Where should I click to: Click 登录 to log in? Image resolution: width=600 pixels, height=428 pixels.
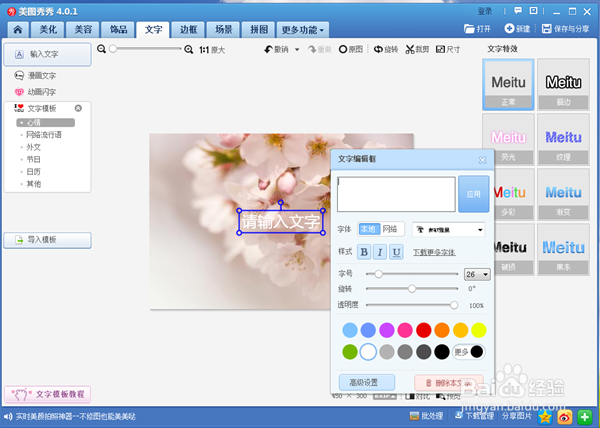(x=485, y=11)
